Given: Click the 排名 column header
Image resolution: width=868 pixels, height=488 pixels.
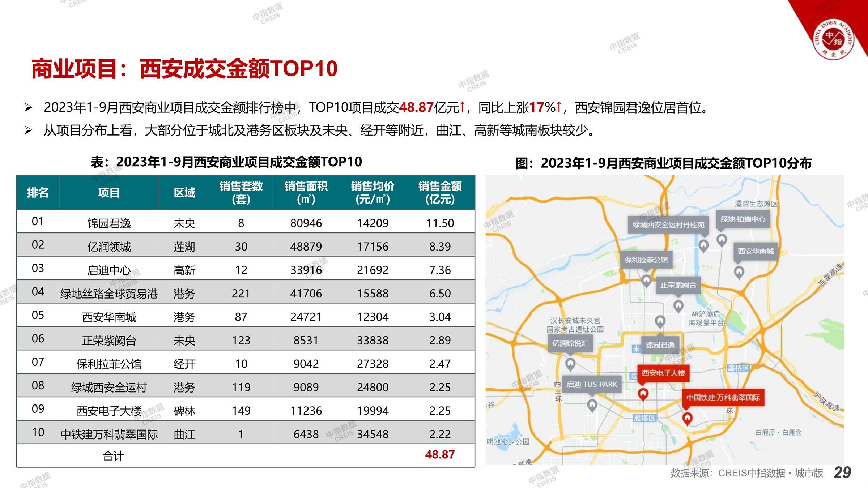Looking at the screenshot, I should click(38, 192).
